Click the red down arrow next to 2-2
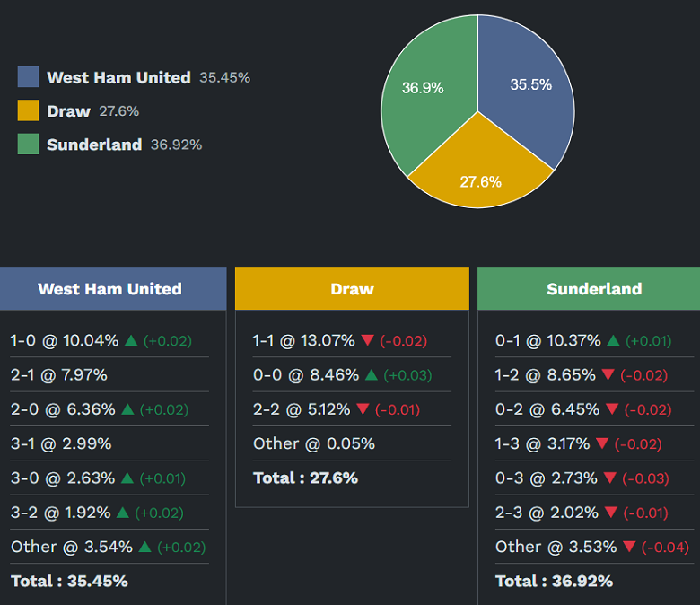Image resolution: width=700 pixels, height=605 pixels. [x=363, y=409]
